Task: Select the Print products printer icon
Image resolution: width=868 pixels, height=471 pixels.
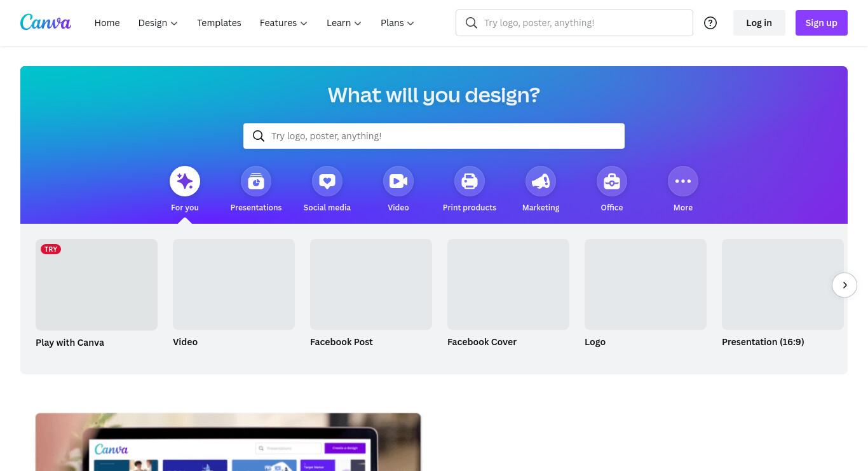Action: pyautogui.click(x=470, y=181)
